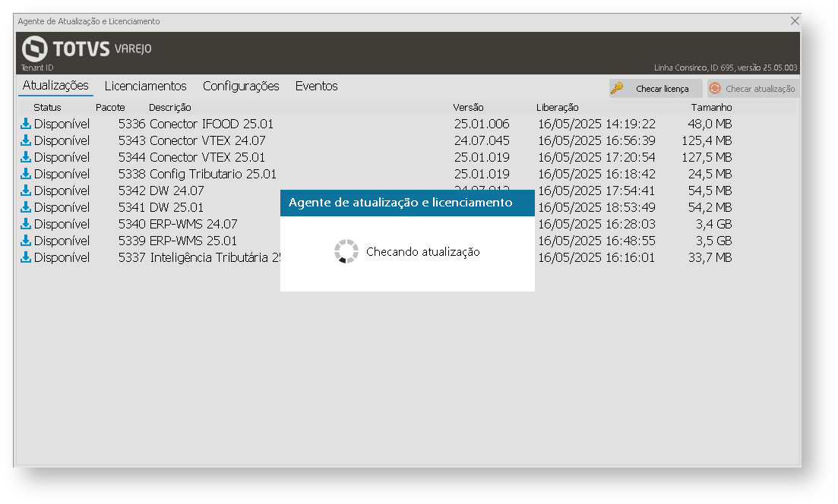Select row Conector VTEX 24.07
Image resolution: width=838 pixels, height=504 pixels.
pyautogui.click(x=407, y=140)
